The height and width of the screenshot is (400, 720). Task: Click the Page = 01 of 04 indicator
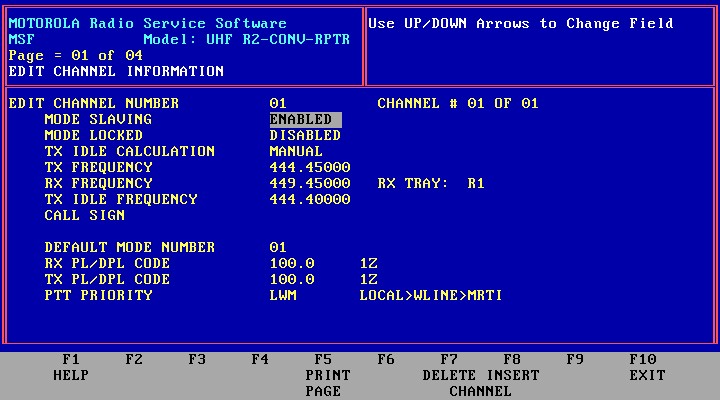76,56
